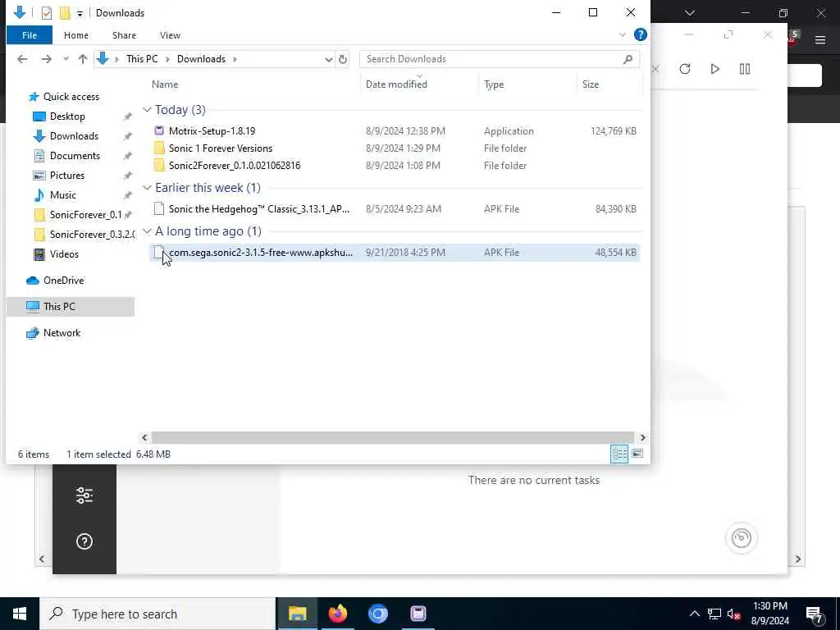This screenshot has width=840, height=630.
Task: Click the quick access New folder icon
Action: click(65, 13)
